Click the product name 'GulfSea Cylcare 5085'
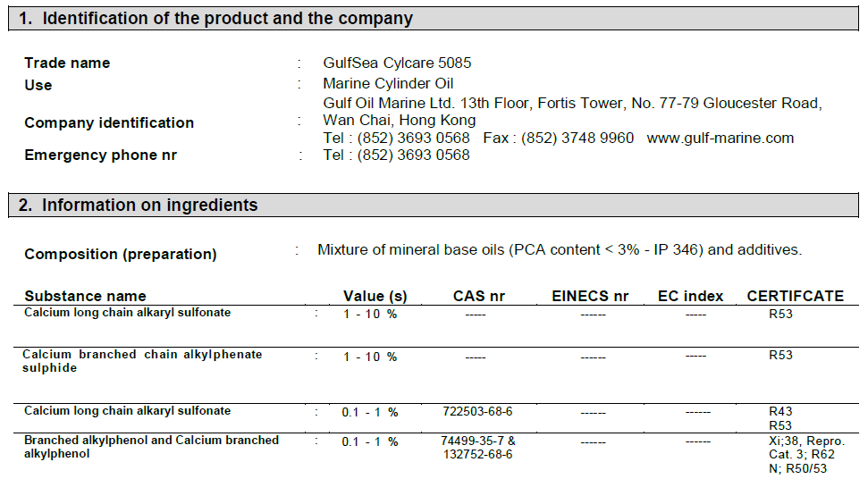This screenshot has height=479, width=868. click(x=397, y=63)
